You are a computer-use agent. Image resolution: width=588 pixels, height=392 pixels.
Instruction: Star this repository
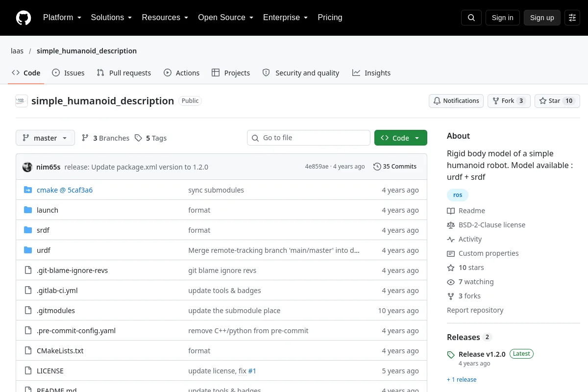coord(557,101)
